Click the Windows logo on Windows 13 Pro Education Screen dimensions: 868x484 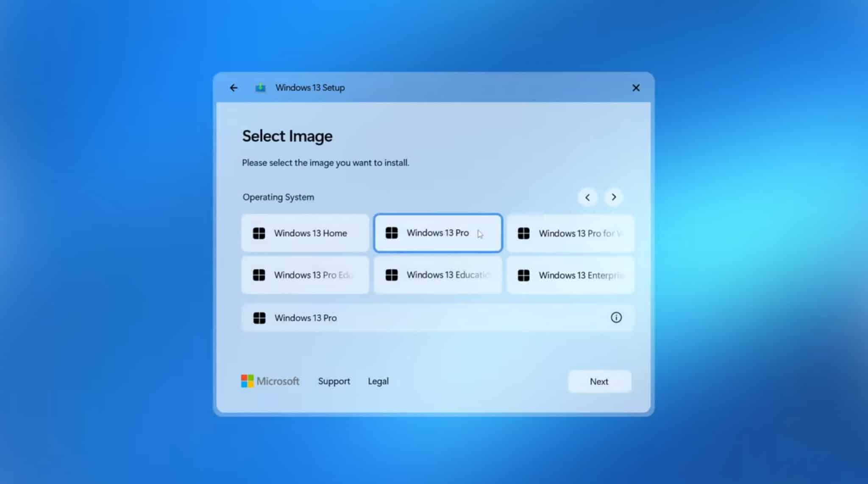point(259,275)
